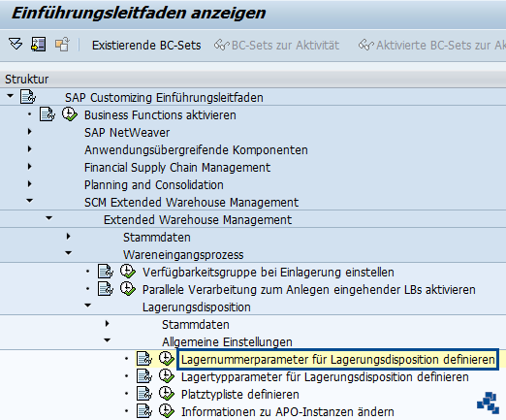506x420 pixels.
Task: Select SAP NetWeaver text
Action: point(127,133)
